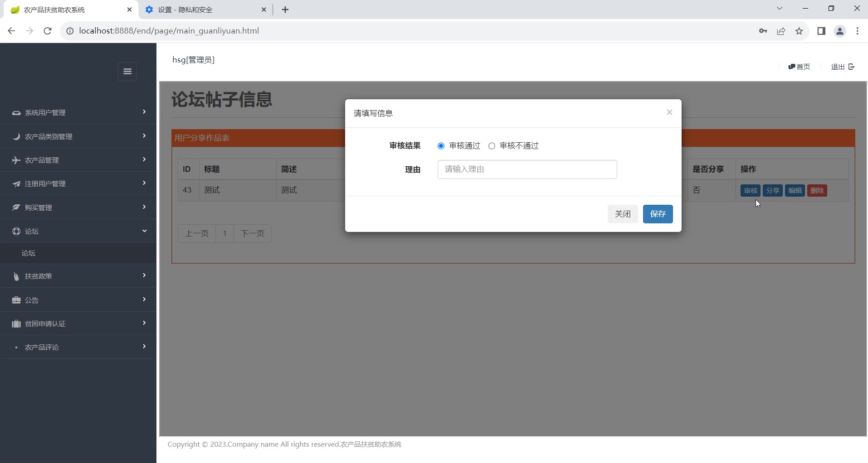Screen dimensions: 868x463
Task: Expand the 农产品类别管理 menu chevron
Action: 144,136
